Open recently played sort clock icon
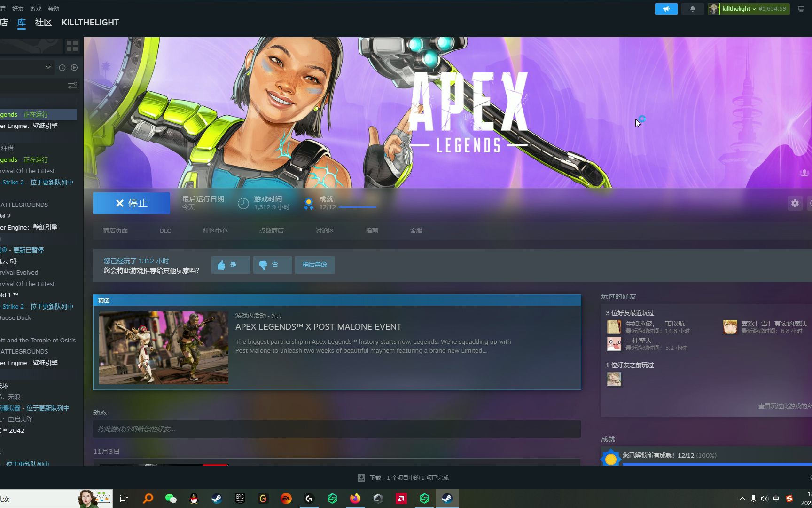812x508 pixels. (62, 67)
